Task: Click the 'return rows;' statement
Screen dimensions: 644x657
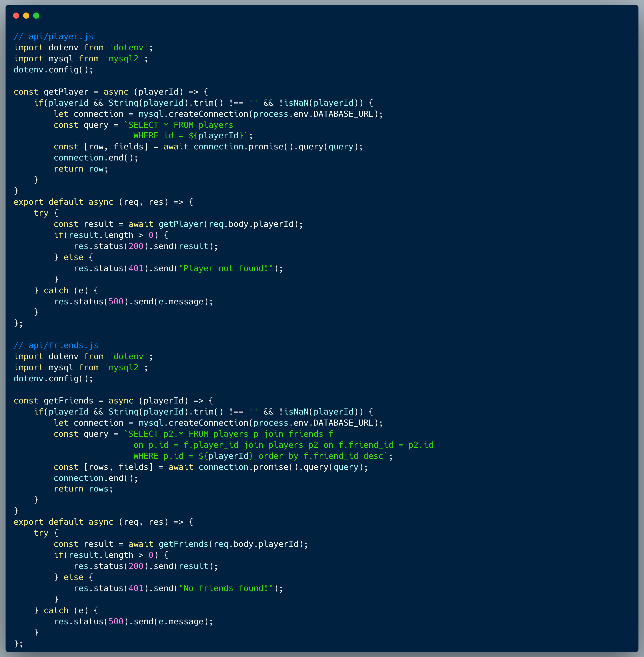Action: point(83,489)
